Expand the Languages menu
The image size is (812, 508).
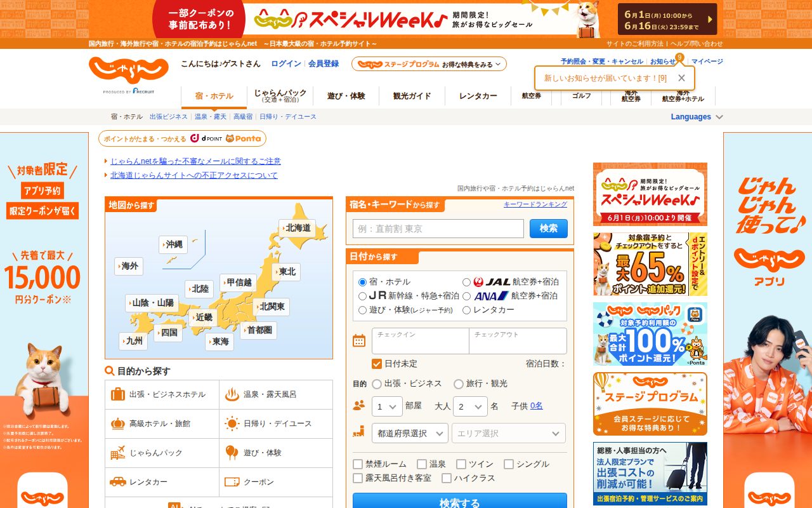tap(697, 117)
